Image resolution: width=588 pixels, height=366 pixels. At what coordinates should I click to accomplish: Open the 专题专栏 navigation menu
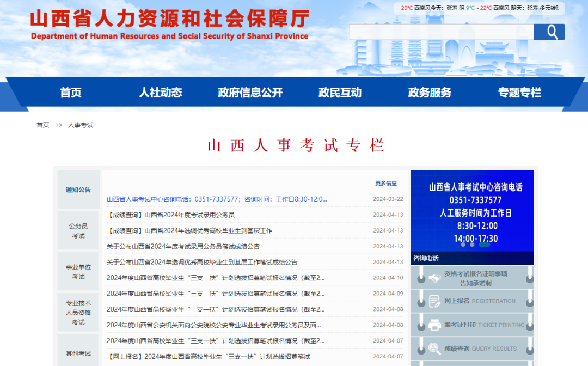pos(519,93)
